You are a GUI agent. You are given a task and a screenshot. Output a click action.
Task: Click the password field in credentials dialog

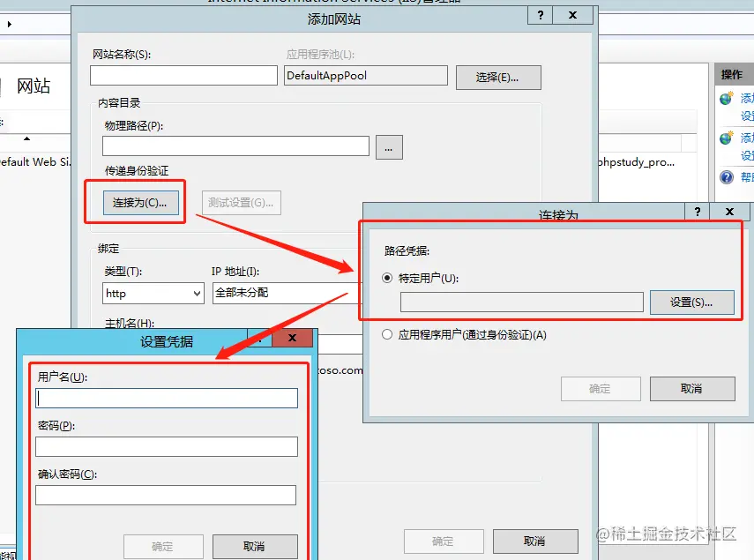pos(167,446)
